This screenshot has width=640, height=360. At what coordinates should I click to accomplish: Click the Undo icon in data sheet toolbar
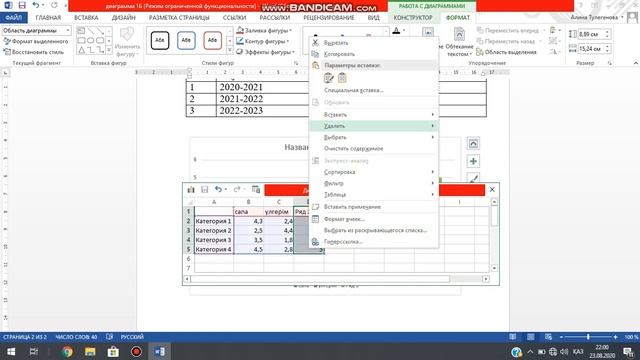(x=218, y=189)
